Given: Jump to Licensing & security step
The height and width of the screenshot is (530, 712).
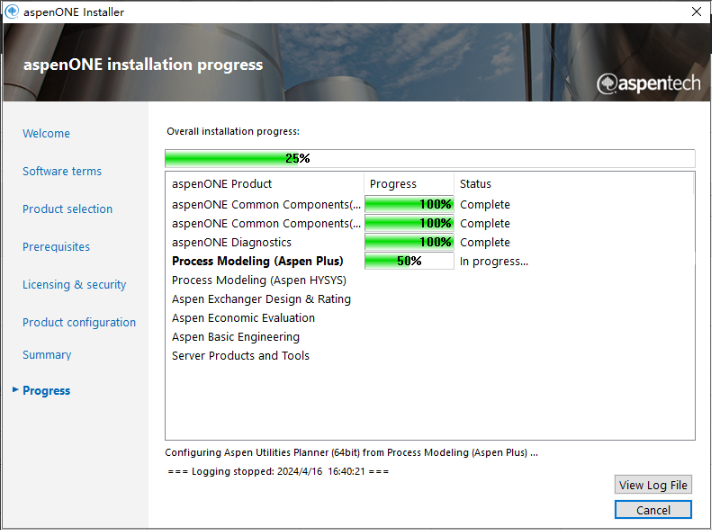Looking at the screenshot, I should tap(74, 284).
